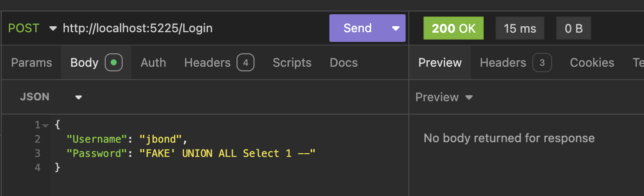
Task: Open the Docs tab
Action: [x=344, y=63]
